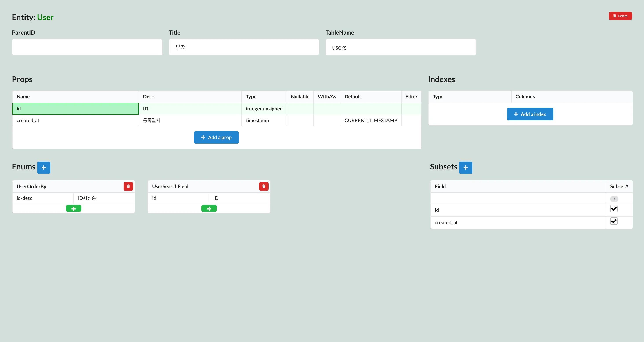This screenshot has width=644, height=342.
Task: Click the red Delete entity button
Action: (x=620, y=16)
